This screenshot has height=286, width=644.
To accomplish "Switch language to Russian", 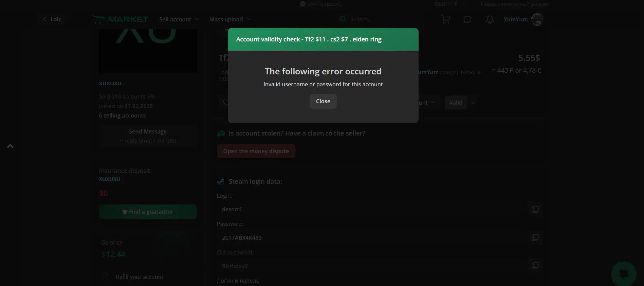I will (x=514, y=4).
